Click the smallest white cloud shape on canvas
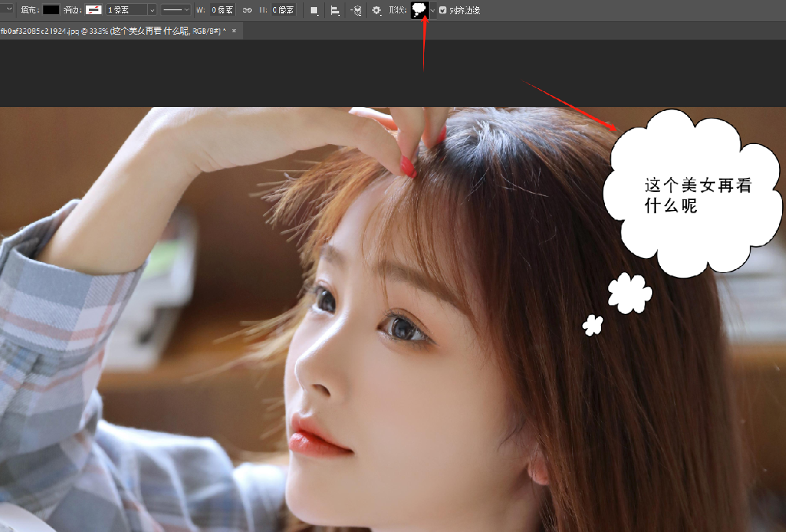 click(x=592, y=324)
